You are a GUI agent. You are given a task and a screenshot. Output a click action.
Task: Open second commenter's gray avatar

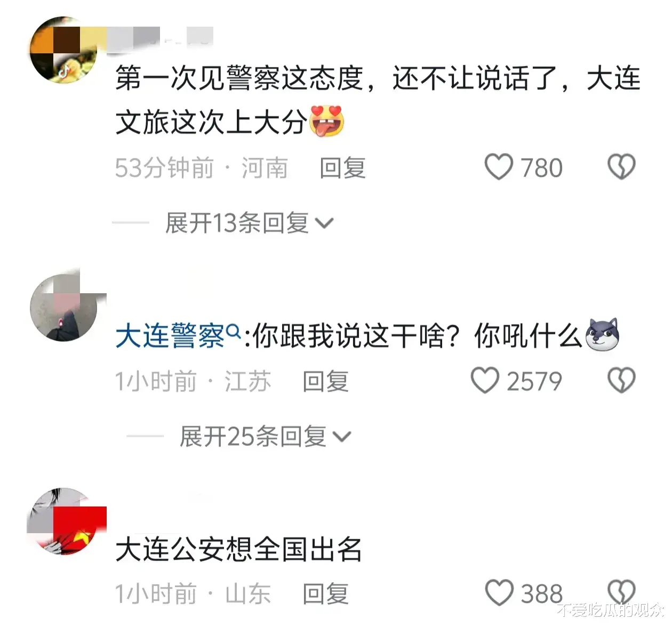point(64,308)
